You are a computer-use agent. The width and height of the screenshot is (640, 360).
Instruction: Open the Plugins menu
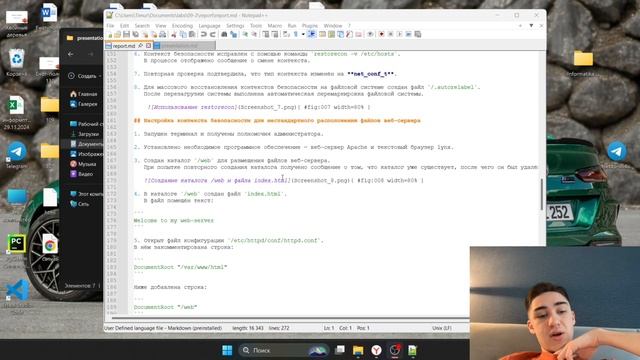point(310,26)
